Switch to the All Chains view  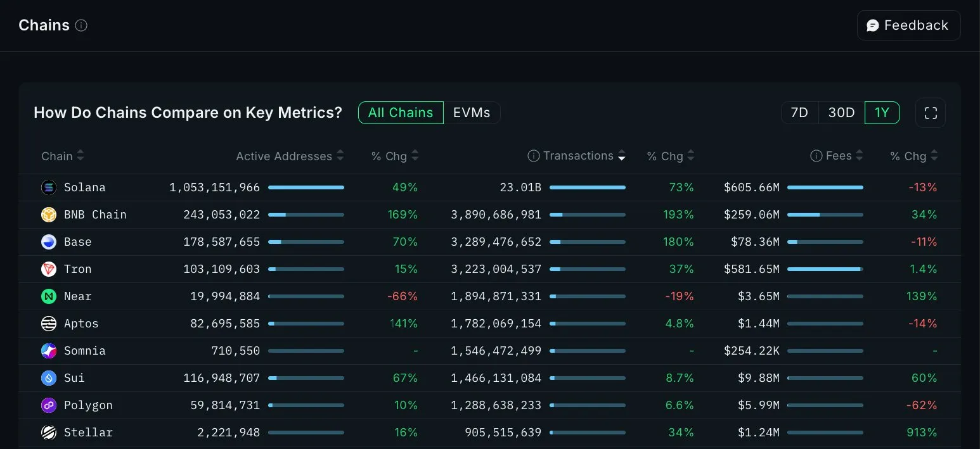pyautogui.click(x=401, y=113)
